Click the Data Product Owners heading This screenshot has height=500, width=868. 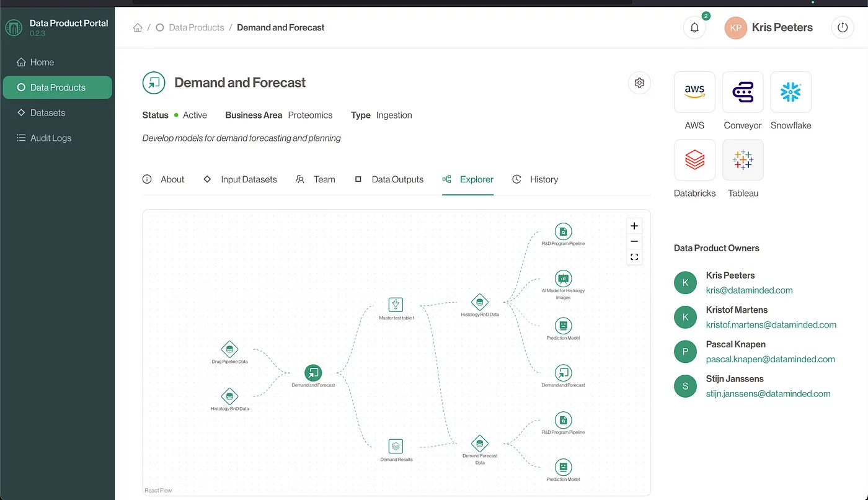[717, 248]
